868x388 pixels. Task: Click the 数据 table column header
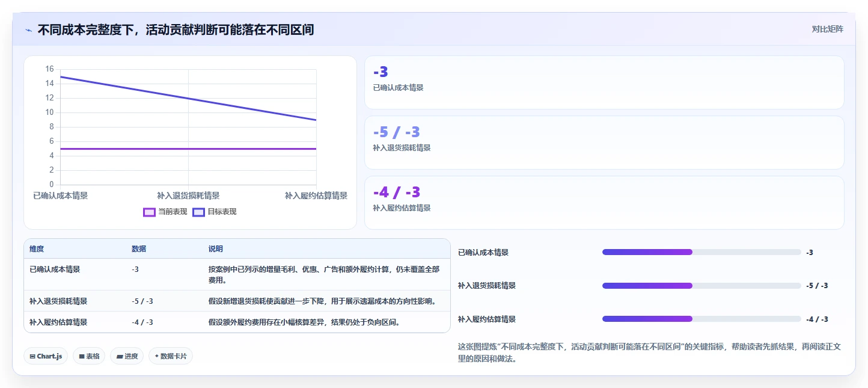139,249
